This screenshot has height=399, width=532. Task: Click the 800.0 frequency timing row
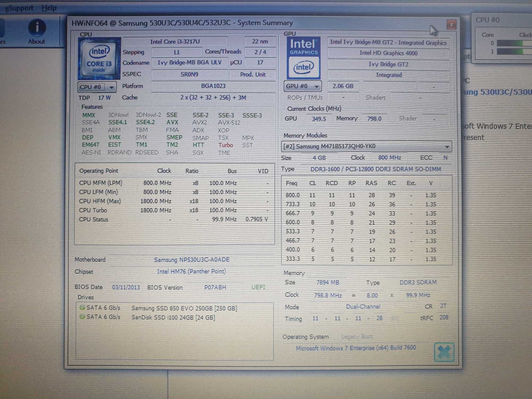tap(361, 195)
